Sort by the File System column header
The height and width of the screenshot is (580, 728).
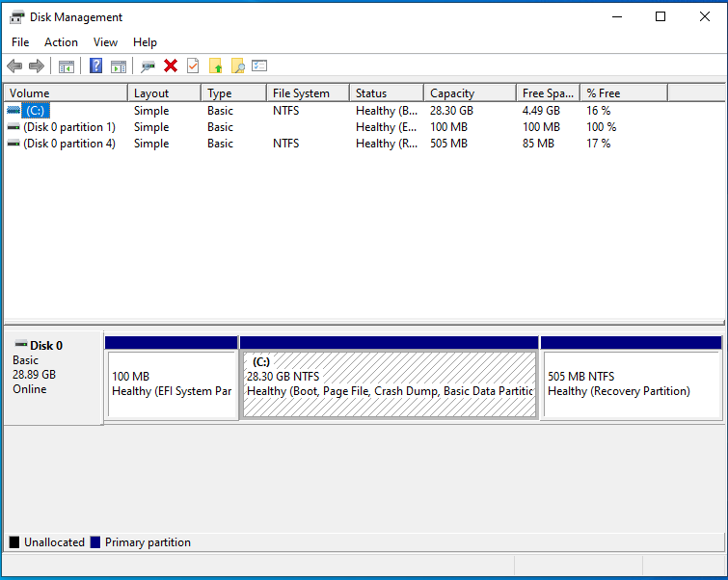click(x=309, y=93)
